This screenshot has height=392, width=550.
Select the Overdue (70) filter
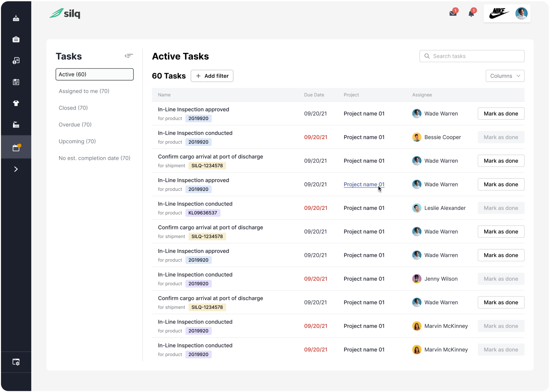(x=75, y=125)
